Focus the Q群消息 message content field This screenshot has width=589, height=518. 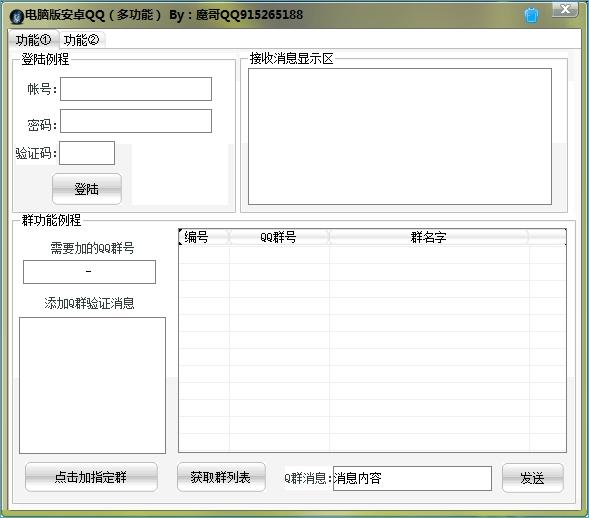click(x=412, y=478)
